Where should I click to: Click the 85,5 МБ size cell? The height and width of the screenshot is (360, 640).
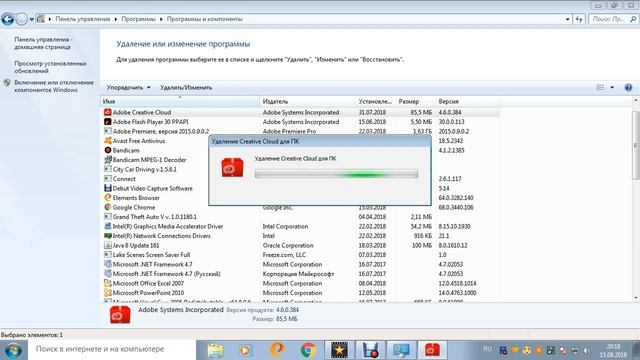(421, 112)
